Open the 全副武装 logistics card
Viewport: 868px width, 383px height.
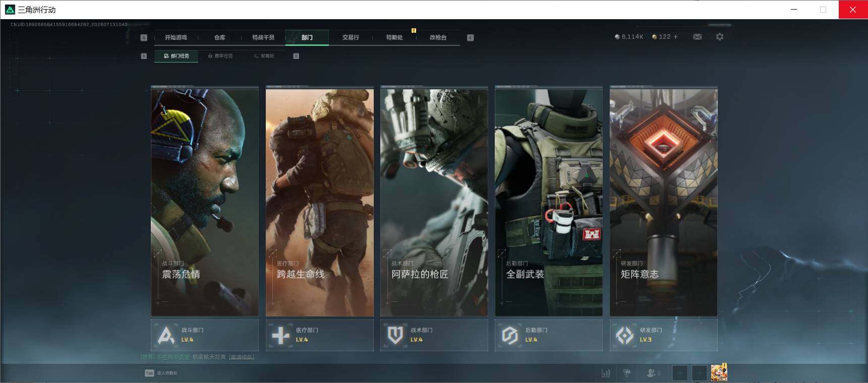(549, 202)
